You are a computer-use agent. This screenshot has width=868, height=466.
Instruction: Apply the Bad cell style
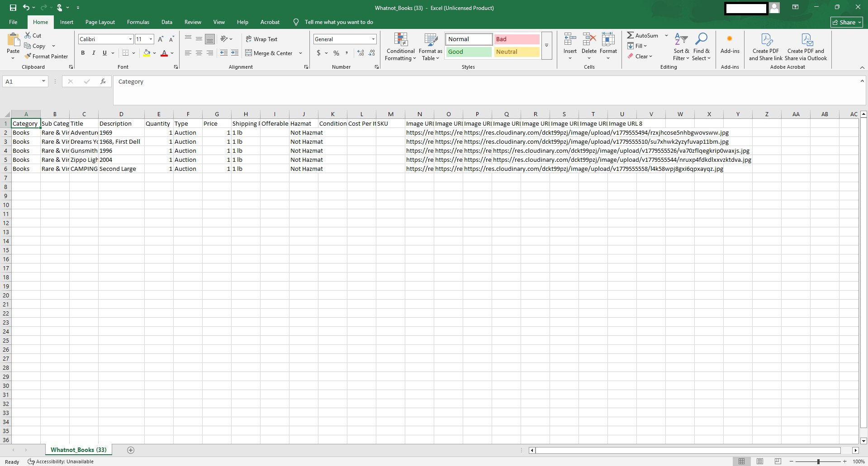click(517, 39)
